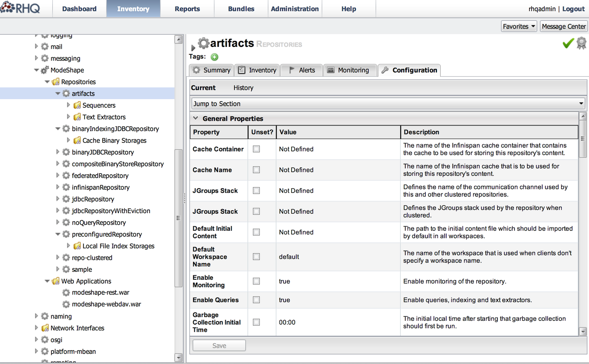
Task: Click the resource tree scrollbar down arrow
Action: [179, 358]
